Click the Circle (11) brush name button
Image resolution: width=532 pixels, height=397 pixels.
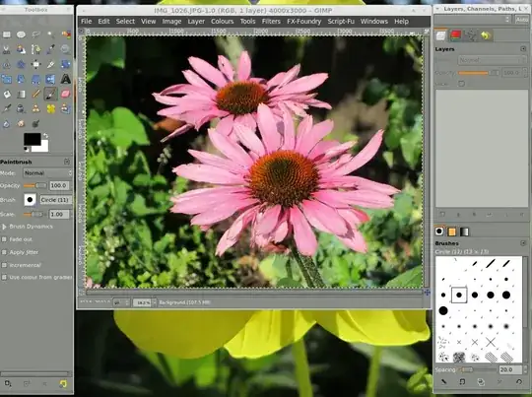point(55,200)
